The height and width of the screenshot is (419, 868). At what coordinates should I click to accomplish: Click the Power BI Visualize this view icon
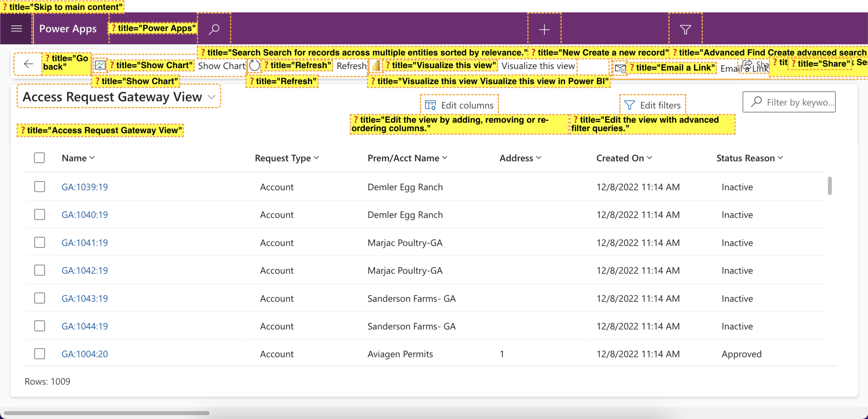click(x=376, y=65)
